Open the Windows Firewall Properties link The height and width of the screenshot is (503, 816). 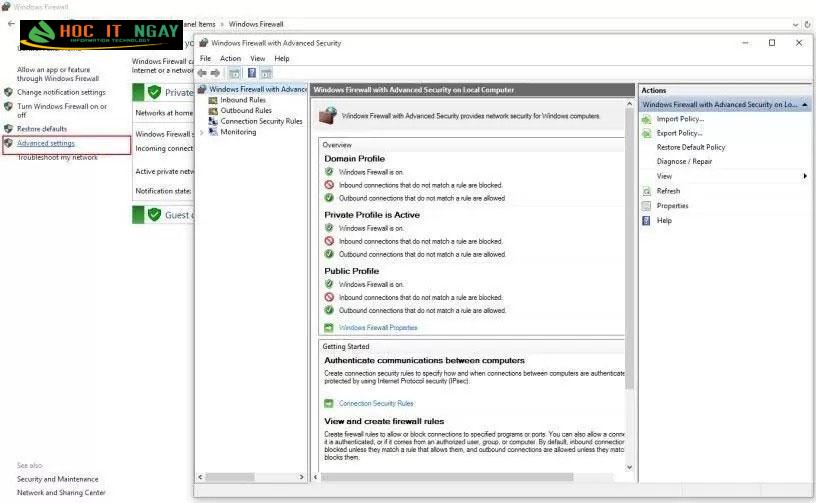click(x=378, y=328)
